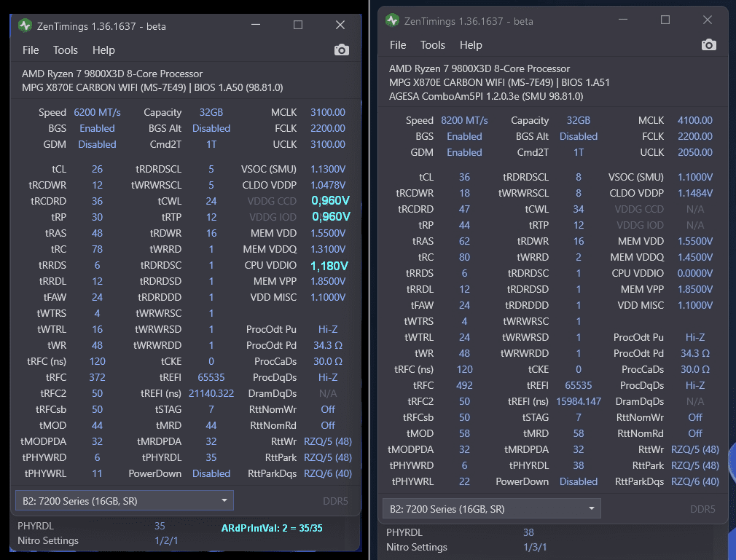This screenshot has height=560, width=736.
Task: Click BGS Alt Disabled value in left window
Action: click(211, 128)
